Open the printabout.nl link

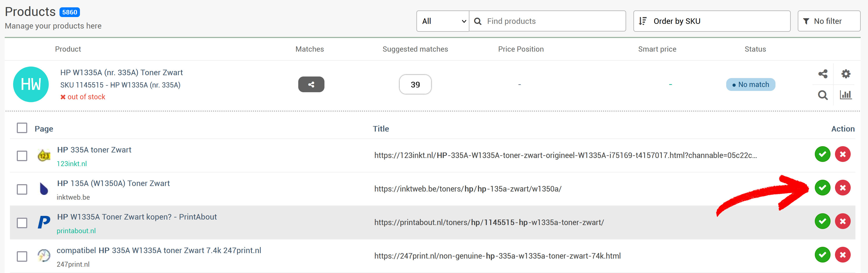coord(76,231)
